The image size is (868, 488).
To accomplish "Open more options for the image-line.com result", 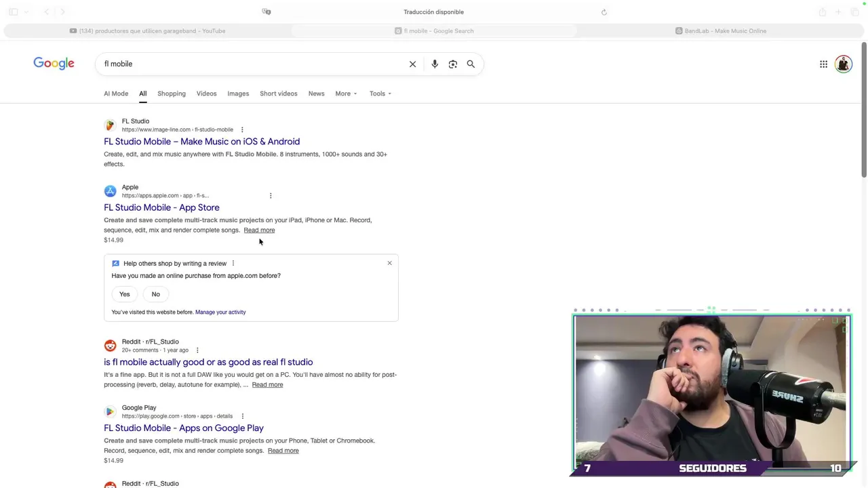I will coord(242,129).
